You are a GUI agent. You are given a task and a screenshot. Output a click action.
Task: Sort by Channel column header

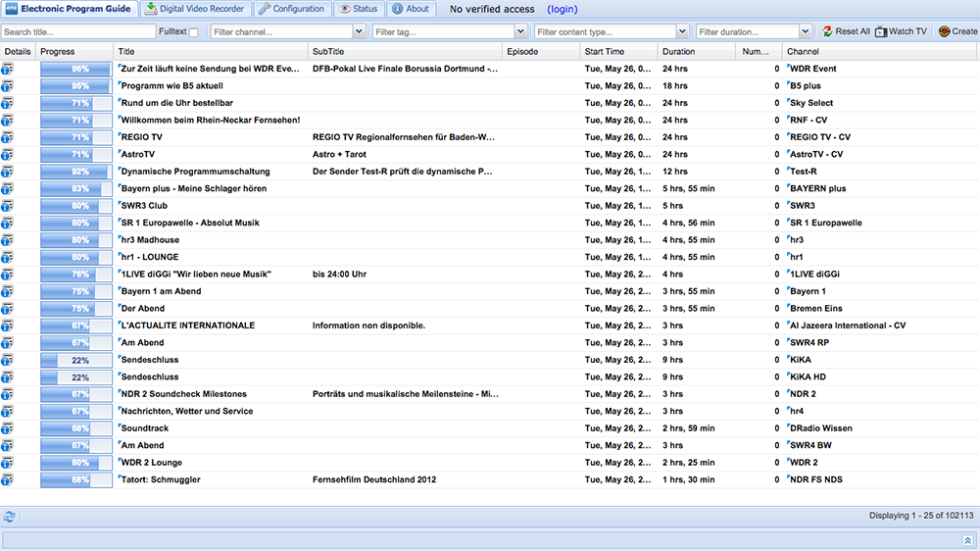point(881,52)
